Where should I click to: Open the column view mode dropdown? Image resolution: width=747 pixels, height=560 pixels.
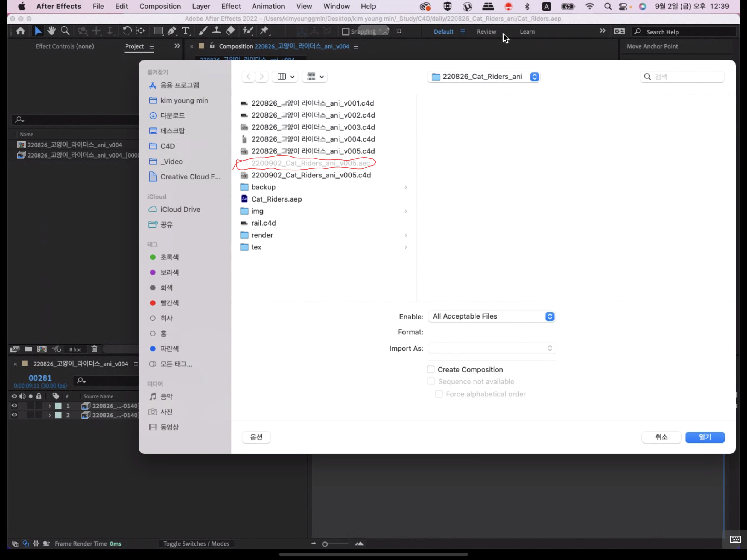(285, 77)
